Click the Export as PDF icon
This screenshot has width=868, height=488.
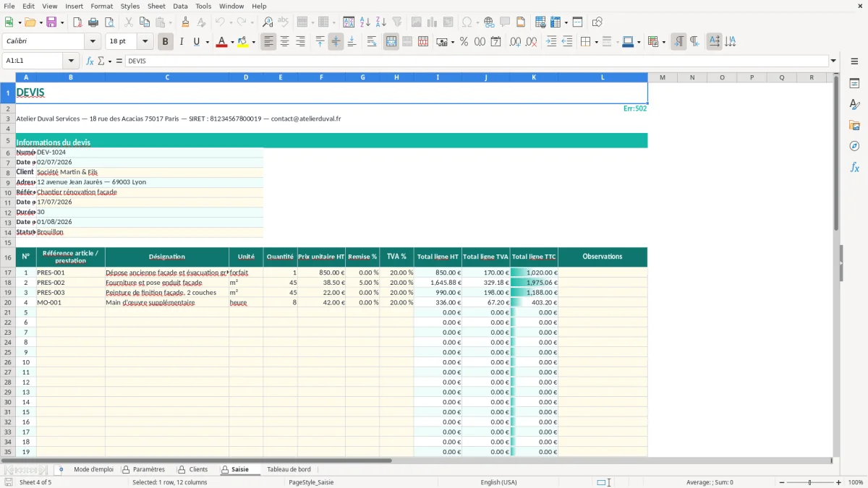pos(77,22)
